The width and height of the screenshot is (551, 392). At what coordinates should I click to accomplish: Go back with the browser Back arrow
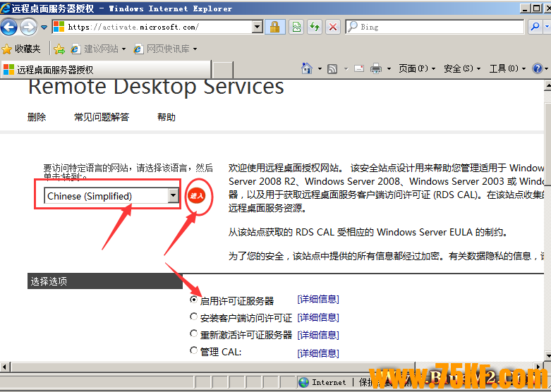click(9, 27)
